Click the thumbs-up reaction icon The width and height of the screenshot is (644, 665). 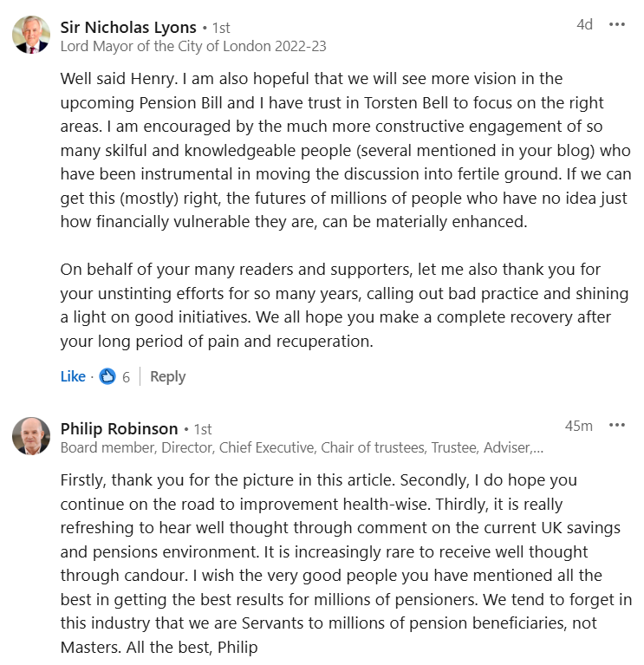coord(107,376)
